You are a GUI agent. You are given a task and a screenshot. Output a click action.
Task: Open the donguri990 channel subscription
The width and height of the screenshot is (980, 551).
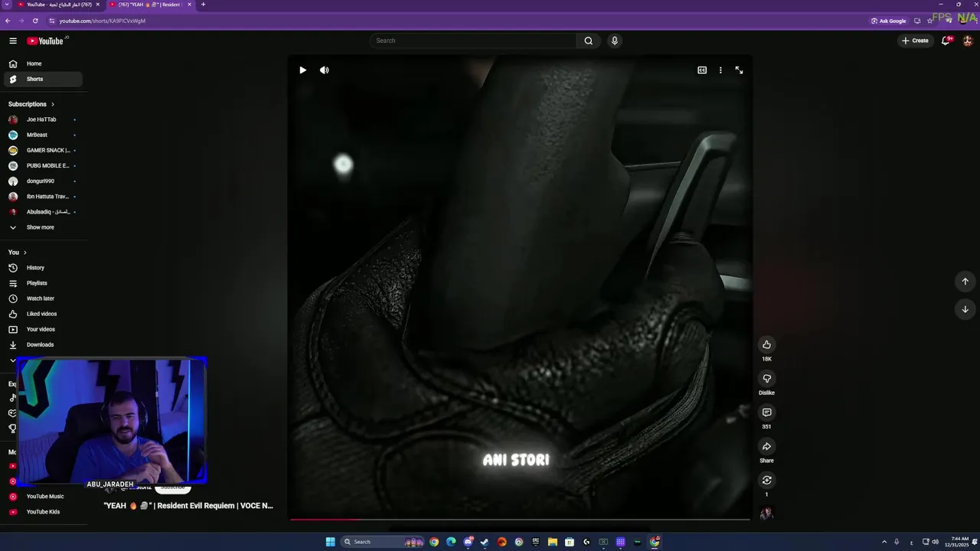[x=43, y=181]
